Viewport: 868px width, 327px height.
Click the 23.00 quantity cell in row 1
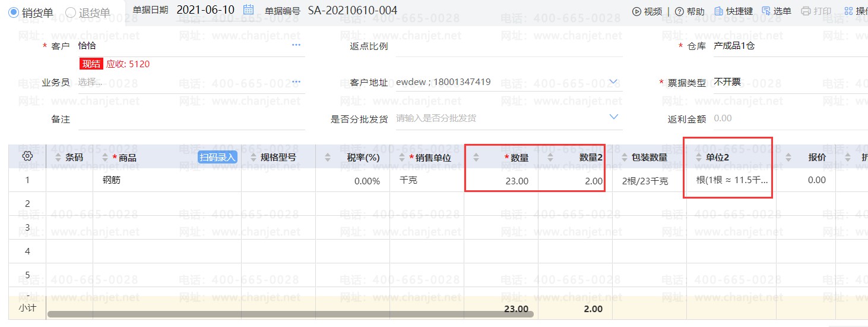pos(501,180)
